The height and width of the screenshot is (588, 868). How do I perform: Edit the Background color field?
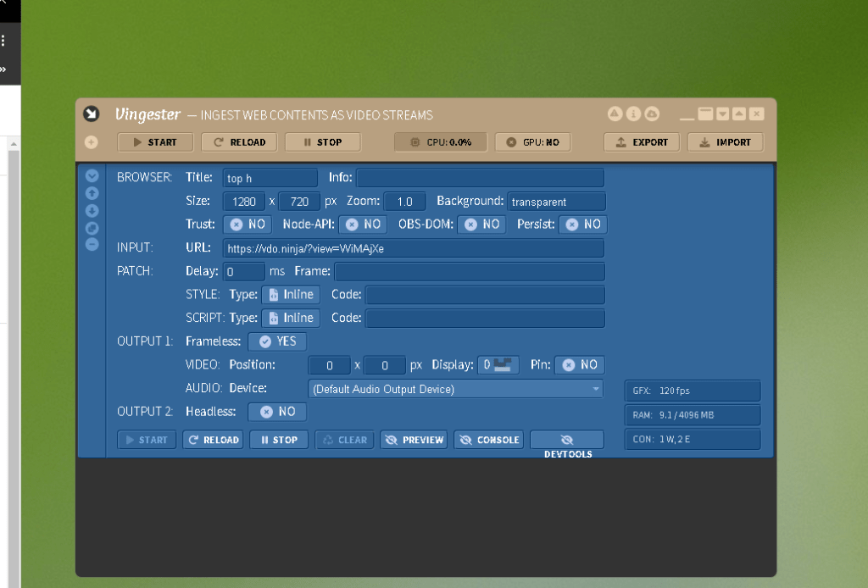[x=556, y=202]
